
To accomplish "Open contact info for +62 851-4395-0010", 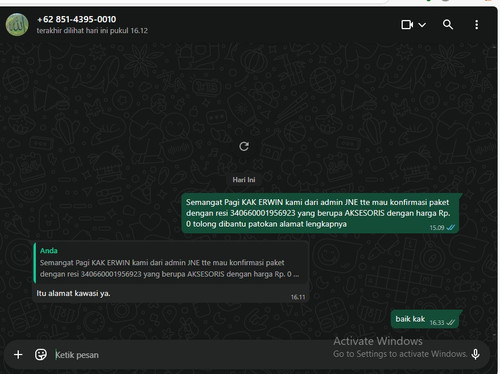I will click(77, 19).
